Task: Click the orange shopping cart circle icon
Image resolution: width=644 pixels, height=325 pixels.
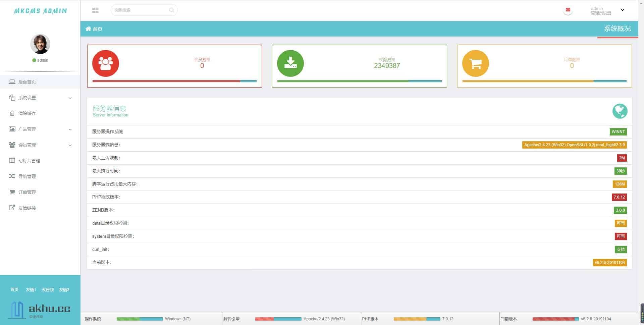Action: tap(476, 63)
